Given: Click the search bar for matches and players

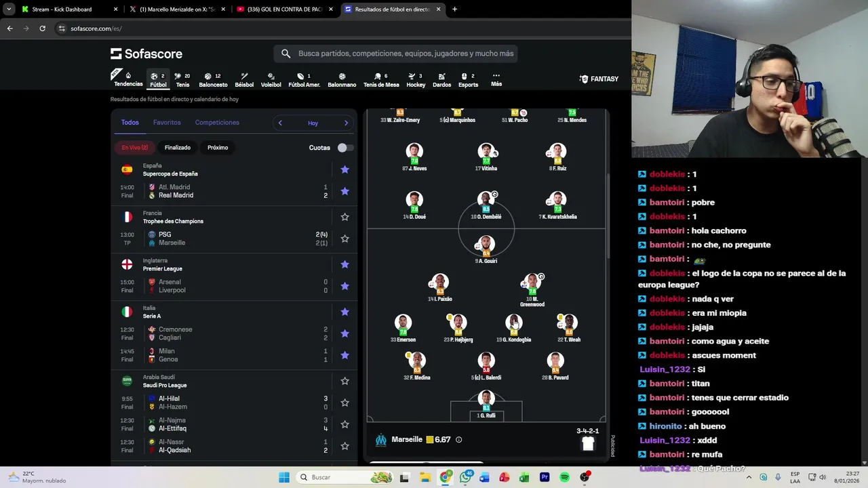Looking at the screenshot, I should (396, 54).
